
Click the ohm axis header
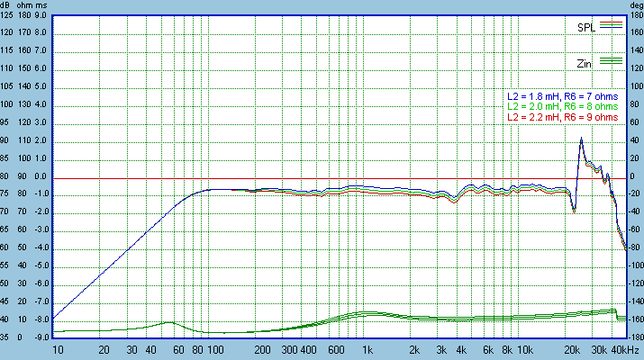coord(27,5)
